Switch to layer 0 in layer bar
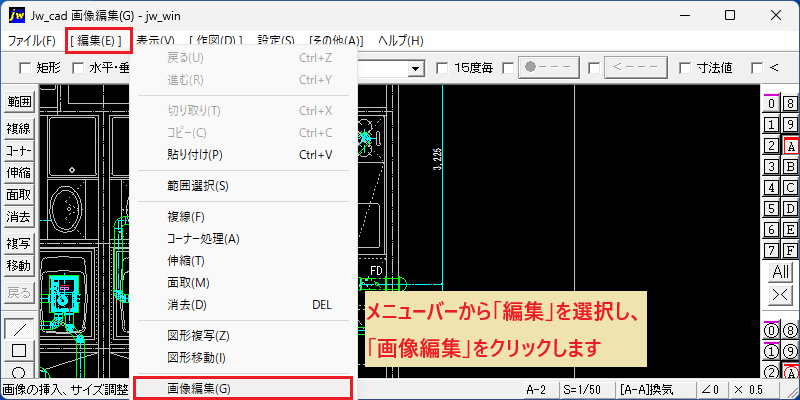This screenshot has height=400, width=800. (771, 104)
